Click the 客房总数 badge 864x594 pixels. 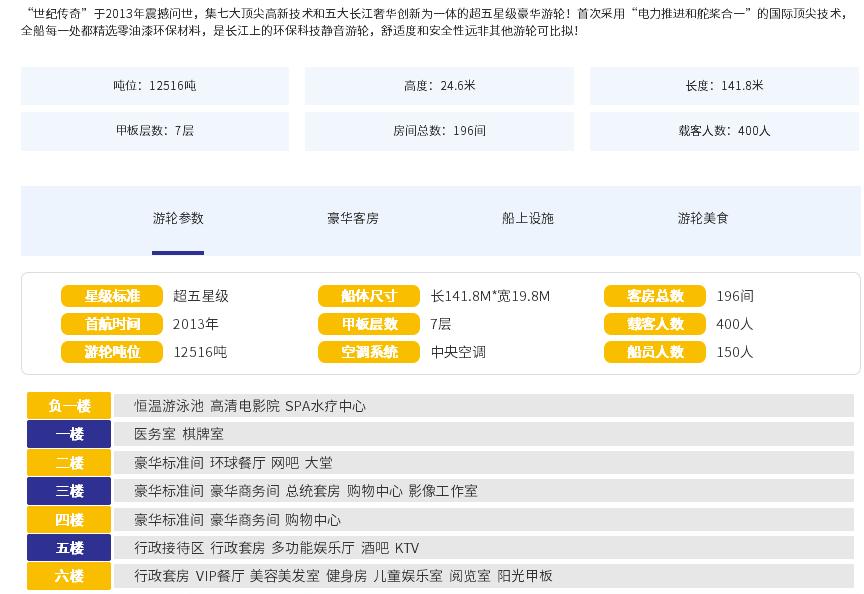[655, 296]
